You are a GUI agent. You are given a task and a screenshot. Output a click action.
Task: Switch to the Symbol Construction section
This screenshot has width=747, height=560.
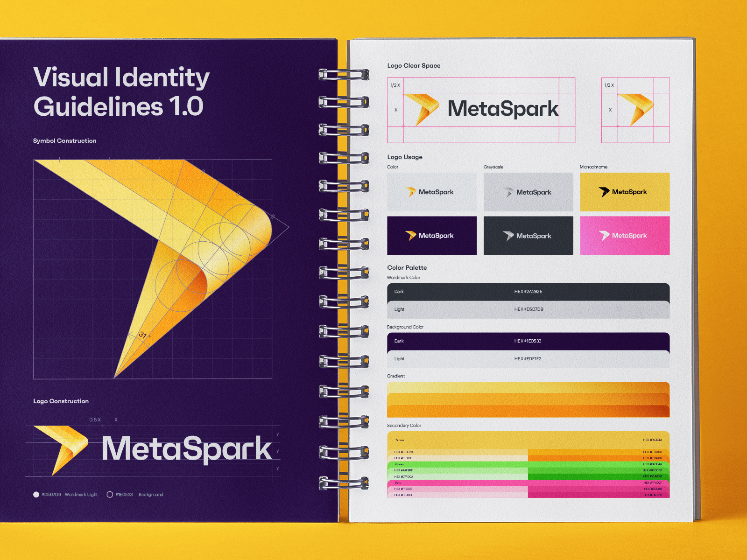tap(64, 140)
